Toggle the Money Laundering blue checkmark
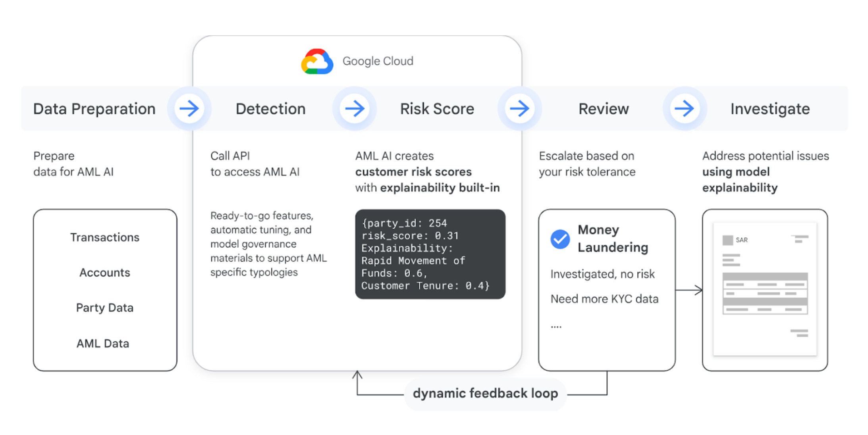 (560, 239)
